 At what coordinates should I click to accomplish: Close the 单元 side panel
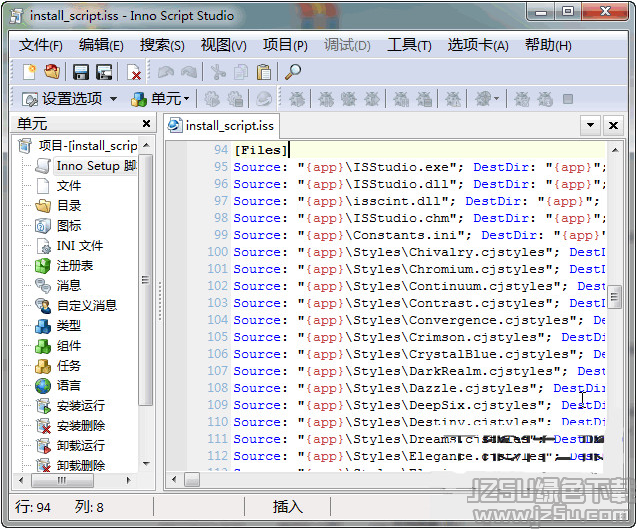point(146,123)
